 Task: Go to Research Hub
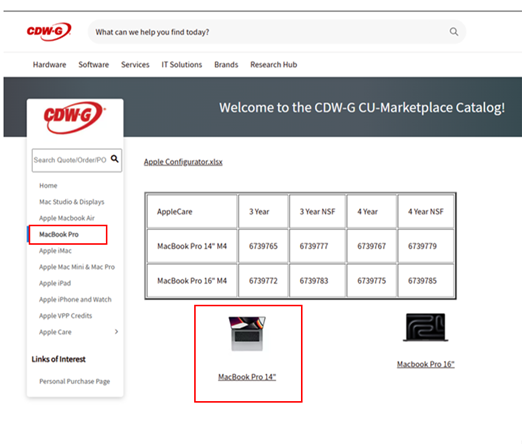pos(274,65)
